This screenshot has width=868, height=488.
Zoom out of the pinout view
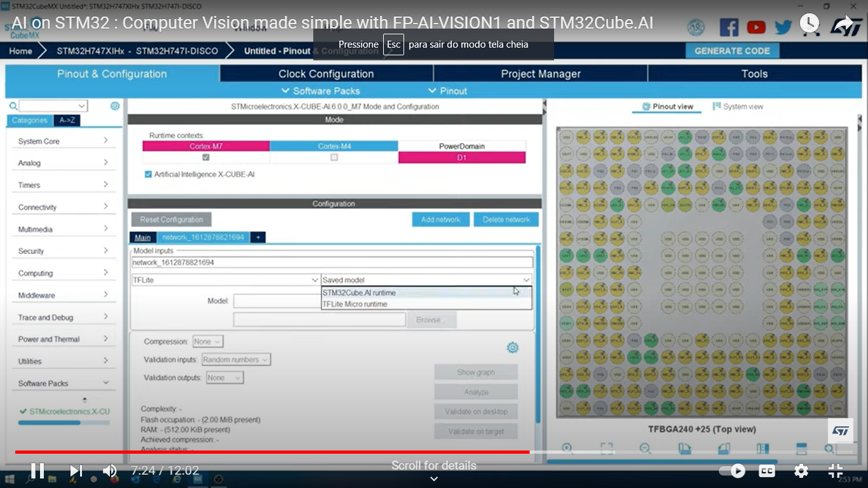[x=645, y=448]
